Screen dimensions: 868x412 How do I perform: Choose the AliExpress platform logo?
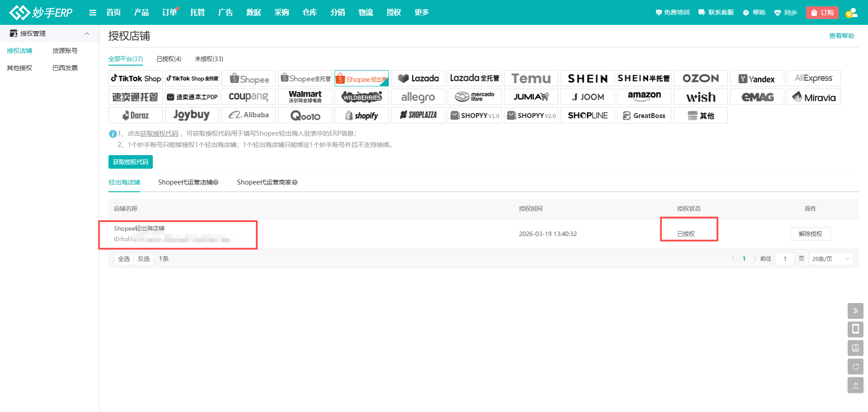[814, 78]
